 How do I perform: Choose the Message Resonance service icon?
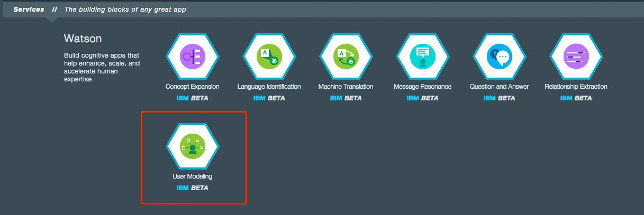[423, 56]
